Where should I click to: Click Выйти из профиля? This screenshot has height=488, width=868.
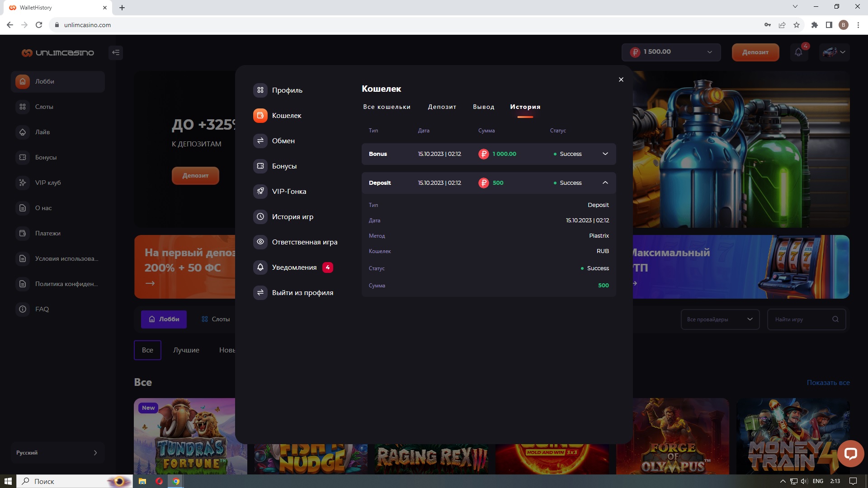(302, 293)
